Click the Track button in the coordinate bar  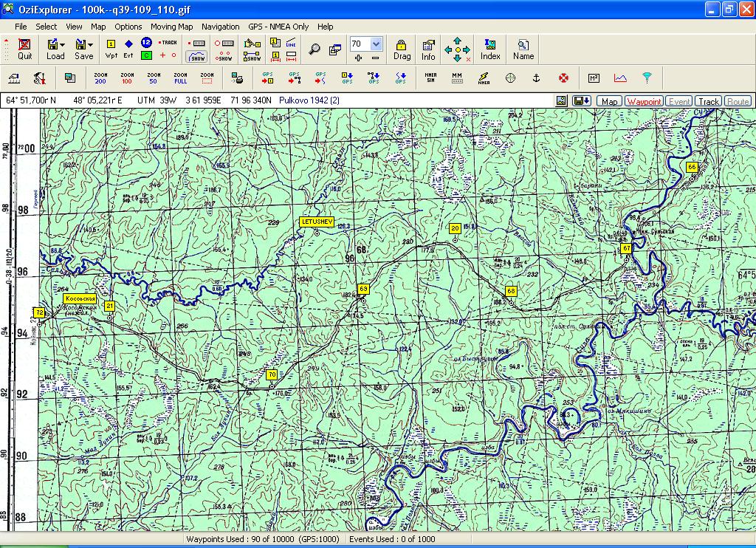pyautogui.click(x=709, y=101)
